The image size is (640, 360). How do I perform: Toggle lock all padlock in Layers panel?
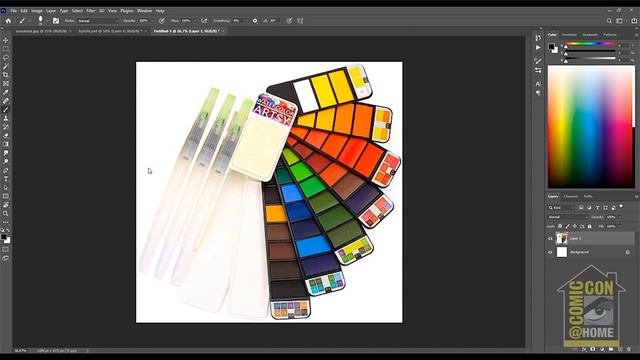coord(589,226)
